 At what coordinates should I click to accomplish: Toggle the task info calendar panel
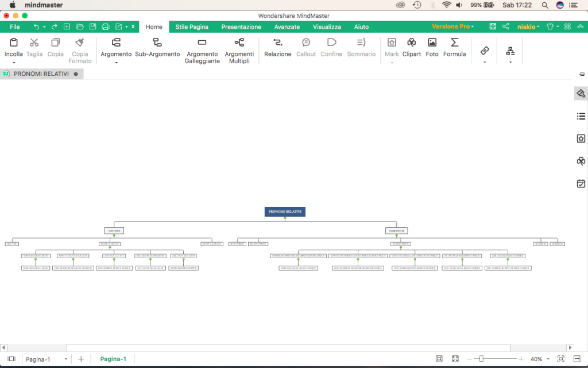(581, 183)
